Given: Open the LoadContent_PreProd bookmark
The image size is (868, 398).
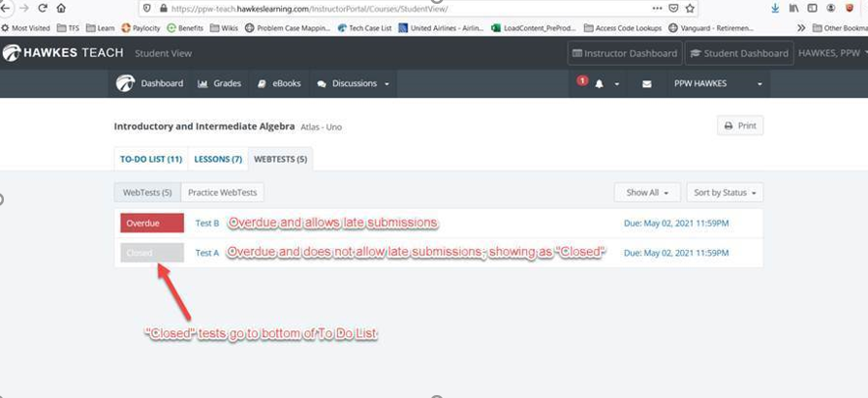Looking at the screenshot, I should 534,28.
